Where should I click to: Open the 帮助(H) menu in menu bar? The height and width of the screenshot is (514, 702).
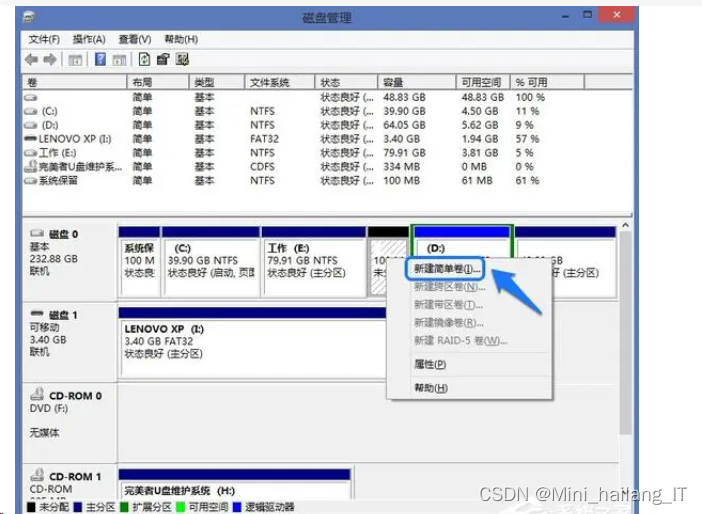[181, 39]
